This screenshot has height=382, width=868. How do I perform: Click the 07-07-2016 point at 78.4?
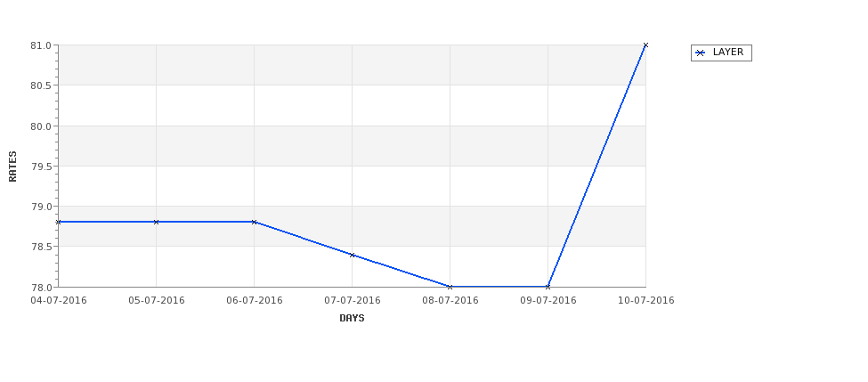[x=352, y=255]
